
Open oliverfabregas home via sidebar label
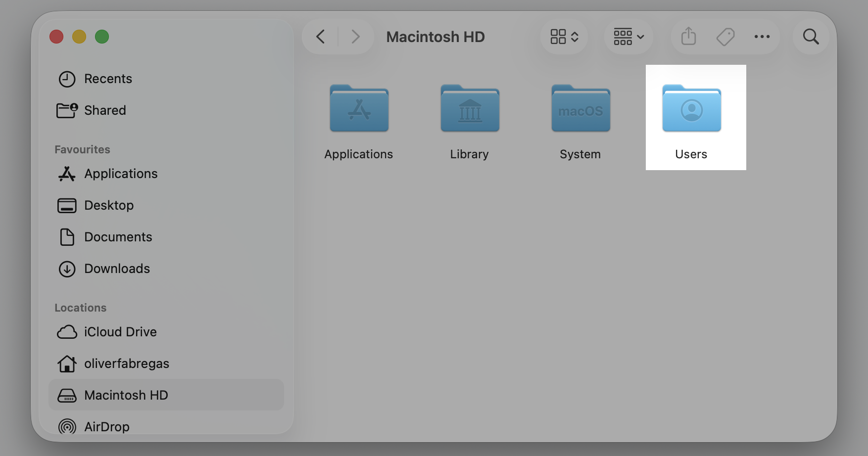[127, 364]
